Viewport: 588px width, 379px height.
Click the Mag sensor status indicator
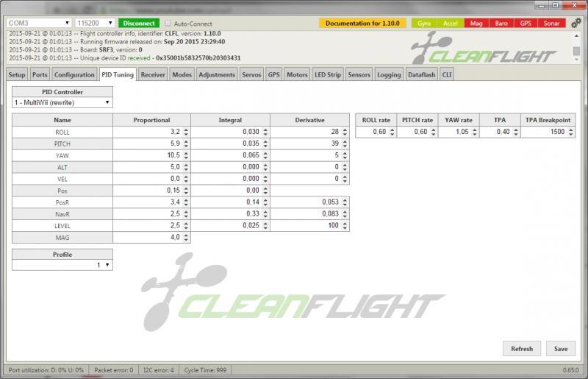click(476, 24)
